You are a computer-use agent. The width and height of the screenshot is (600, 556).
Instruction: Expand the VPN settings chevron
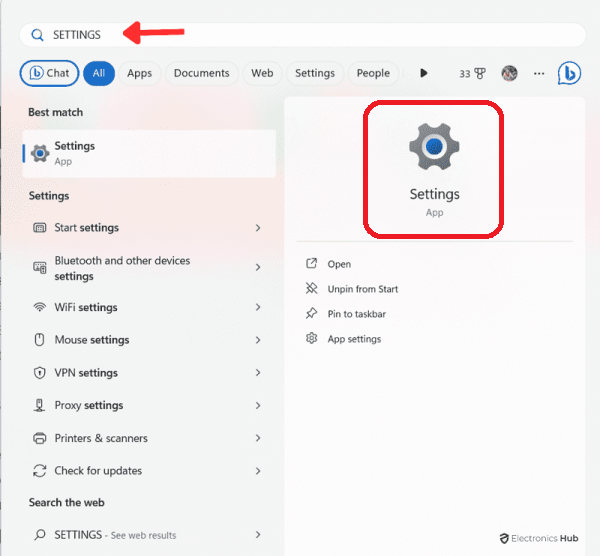pyautogui.click(x=258, y=373)
